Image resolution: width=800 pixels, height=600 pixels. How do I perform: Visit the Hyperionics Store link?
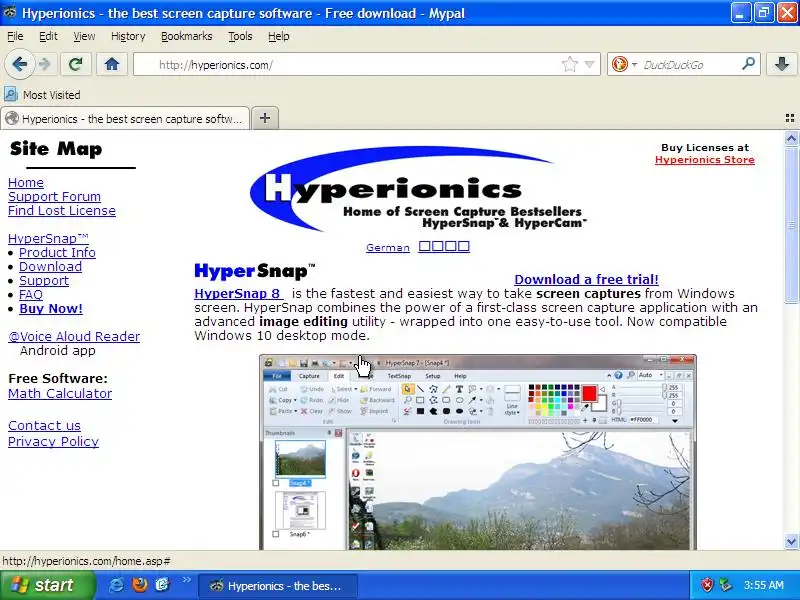[x=705, y=160]
